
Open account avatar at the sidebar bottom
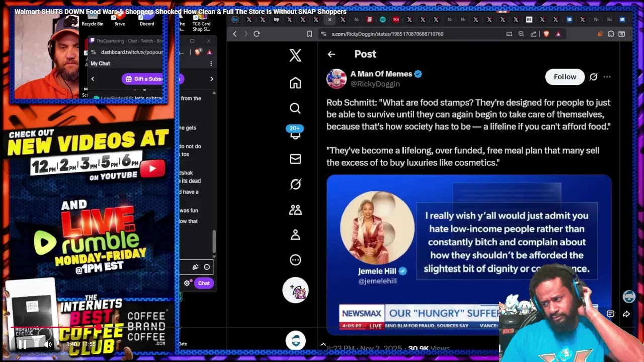coord(295,340)
